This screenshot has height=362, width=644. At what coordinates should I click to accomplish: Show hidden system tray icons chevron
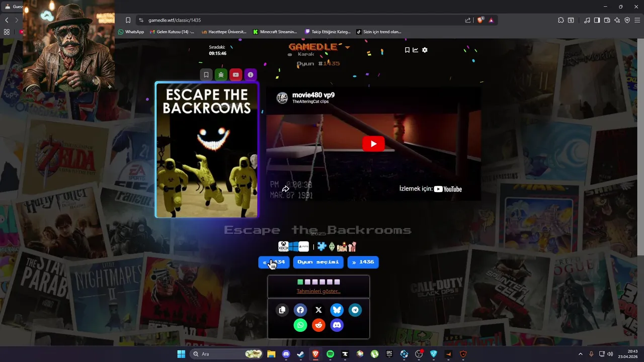click(x=580, y=354)
